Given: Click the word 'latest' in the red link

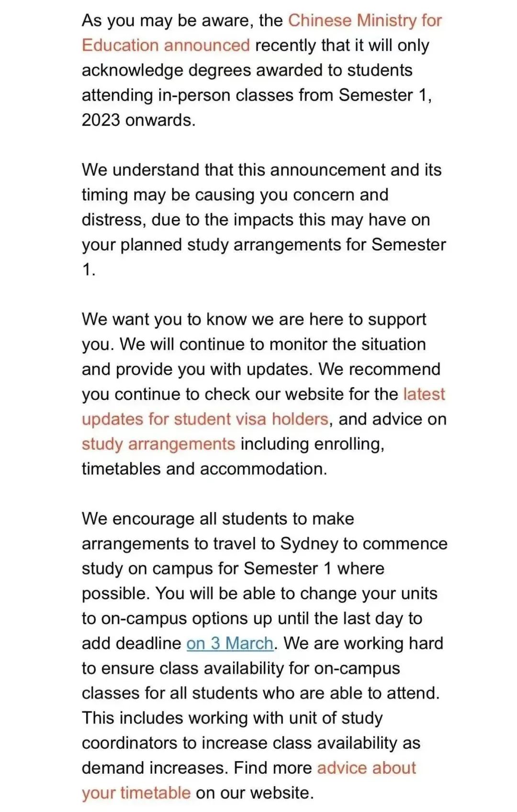Looking at the screenshot, I should (424, 394).
